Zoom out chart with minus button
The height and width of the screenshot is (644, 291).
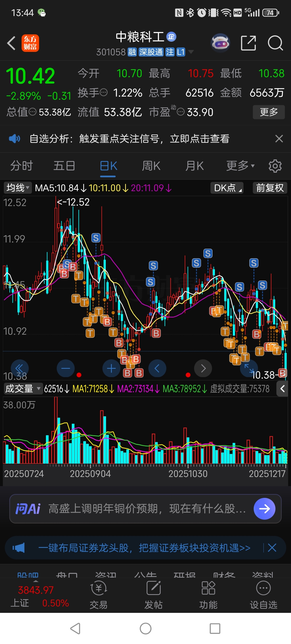coord(66,368)
